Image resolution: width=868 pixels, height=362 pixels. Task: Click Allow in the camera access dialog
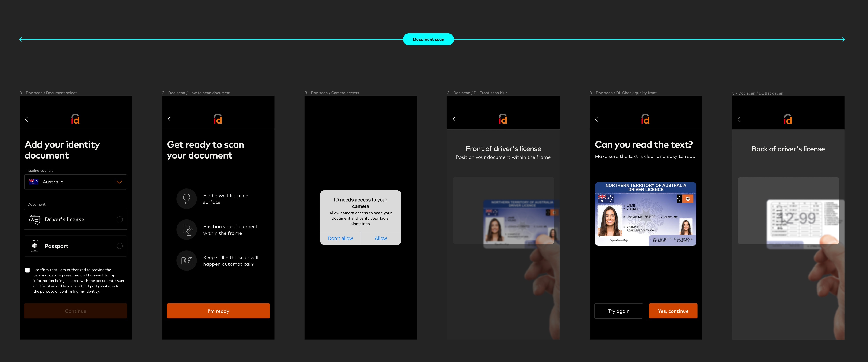pos(381,238)
